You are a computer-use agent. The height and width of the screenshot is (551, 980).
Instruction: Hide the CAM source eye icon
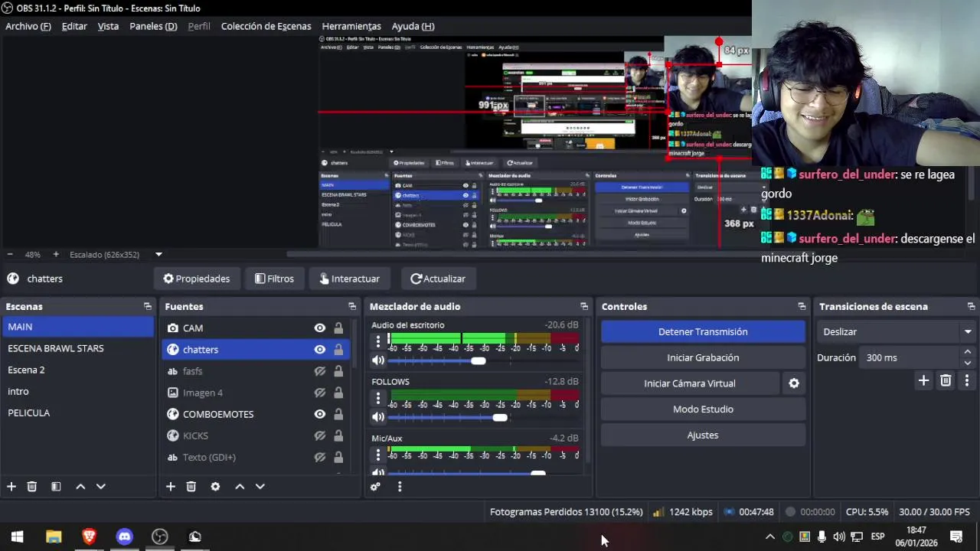(320, 328)
